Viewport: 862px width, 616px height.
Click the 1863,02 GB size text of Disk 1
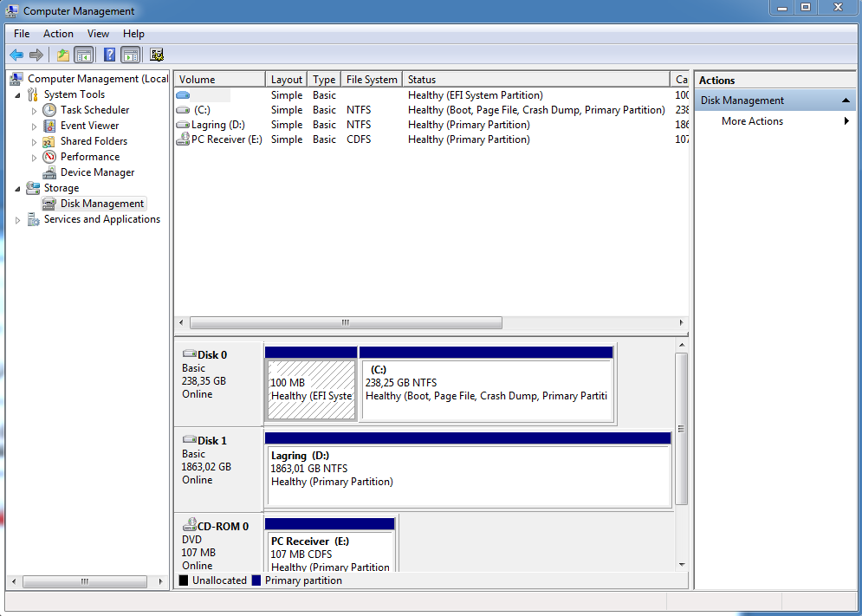coord(206,466)
